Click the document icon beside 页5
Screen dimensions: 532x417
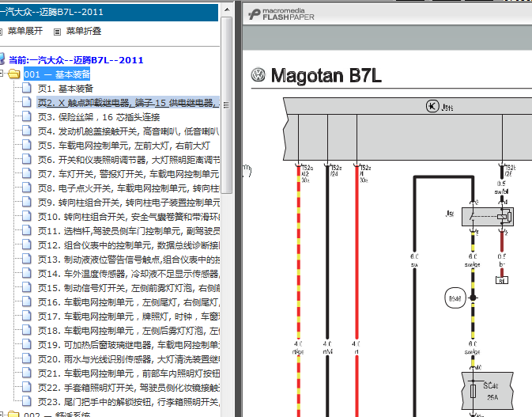(26, 145)
